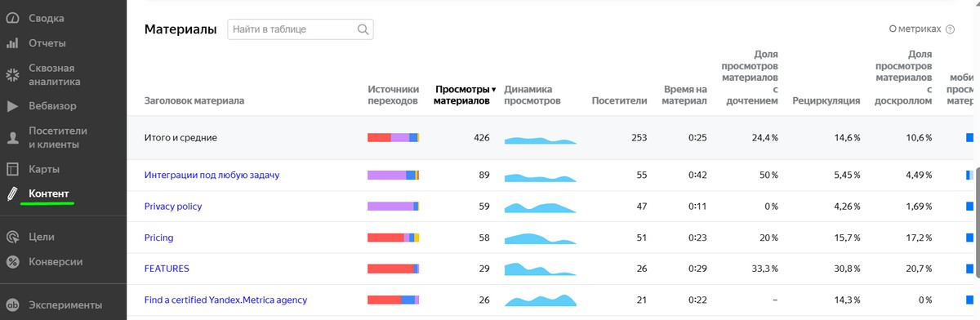Open the О метриках help icon
This screenshot has width=980, height=320.
[x=950, y=29]
